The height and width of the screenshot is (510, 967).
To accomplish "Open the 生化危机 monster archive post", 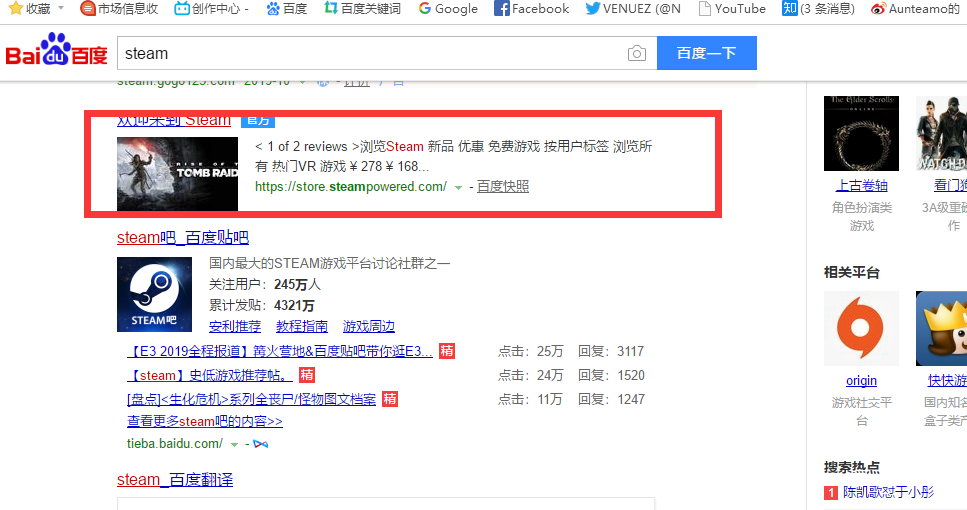I will pos(252,399).
